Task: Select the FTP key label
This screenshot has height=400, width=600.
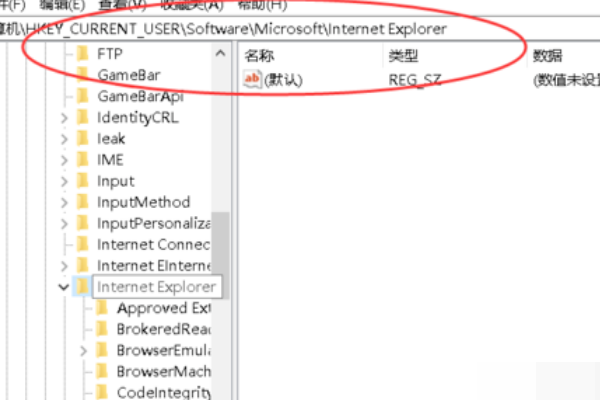Action: pyautogui.click(x=110, y=54)
